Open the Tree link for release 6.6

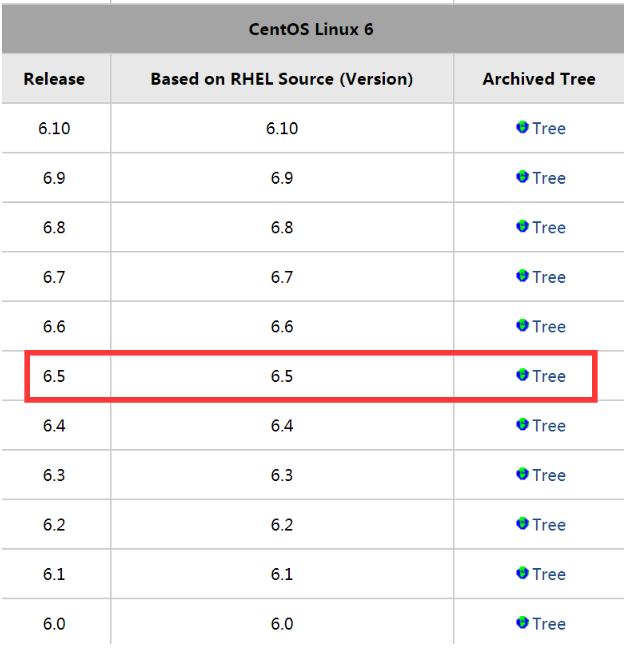point(549,326)
